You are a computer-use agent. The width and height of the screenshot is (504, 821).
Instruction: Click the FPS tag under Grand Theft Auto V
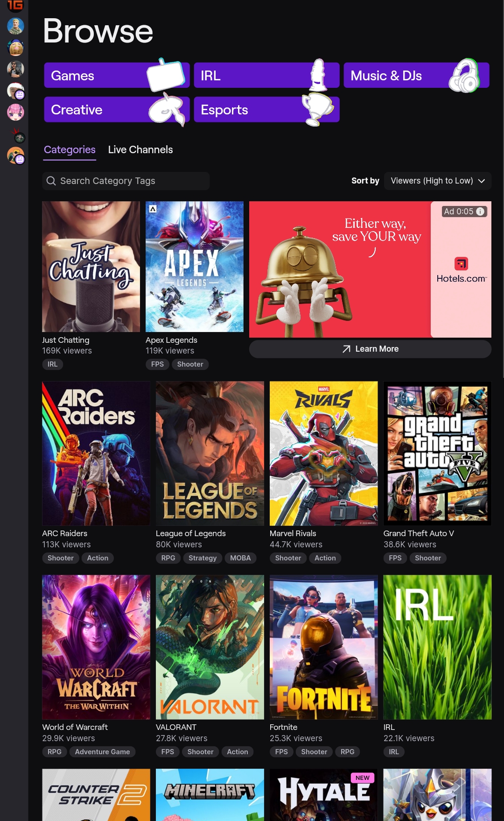[395, 558]
